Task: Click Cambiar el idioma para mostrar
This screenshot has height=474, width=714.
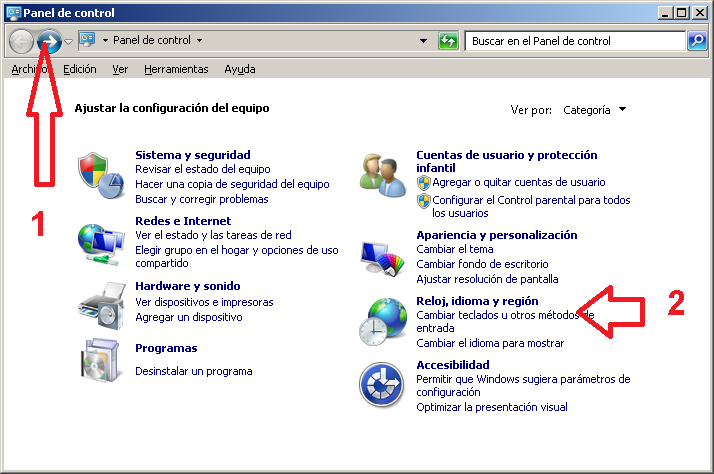Action: click(x=490, y=343)
